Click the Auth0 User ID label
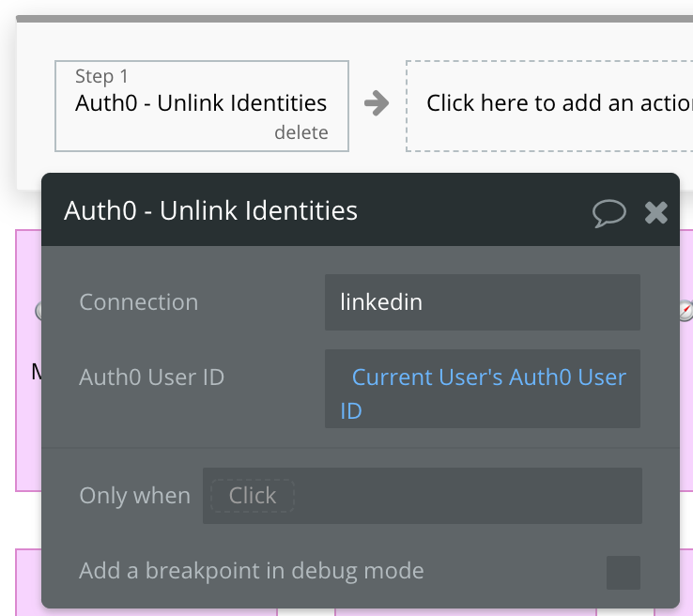The height and width of the screenshot is (616, 693). tap(151, 377)
